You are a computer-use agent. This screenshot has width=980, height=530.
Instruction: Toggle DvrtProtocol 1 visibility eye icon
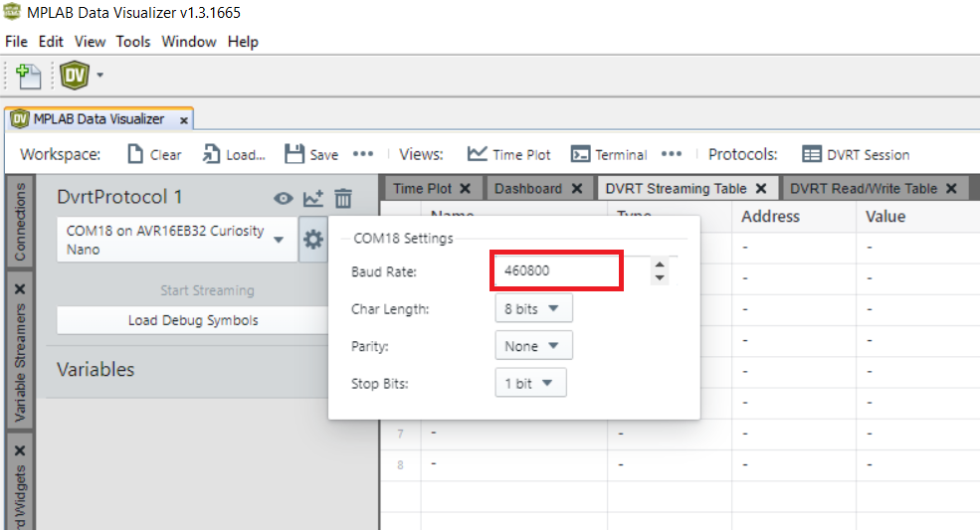pyautogui.click(x=284, y=199)
